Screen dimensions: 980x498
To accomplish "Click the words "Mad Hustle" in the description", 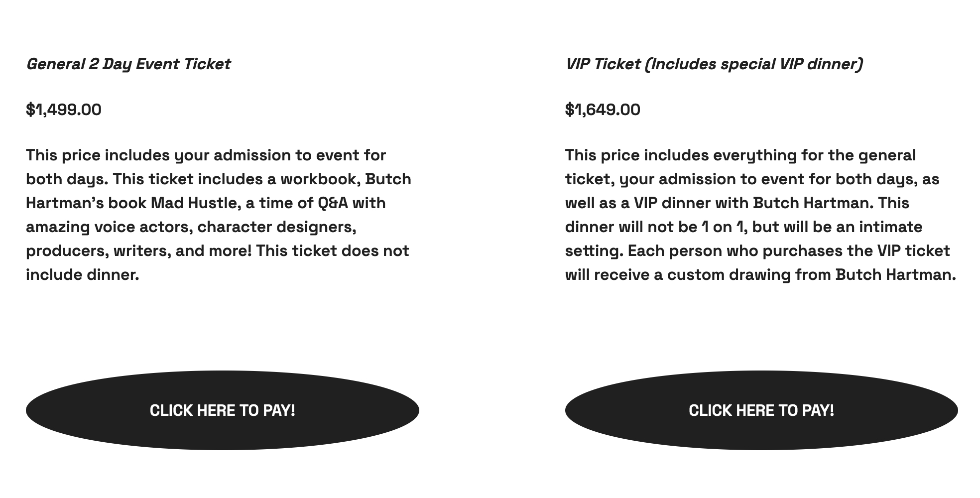I will (194, 203).
